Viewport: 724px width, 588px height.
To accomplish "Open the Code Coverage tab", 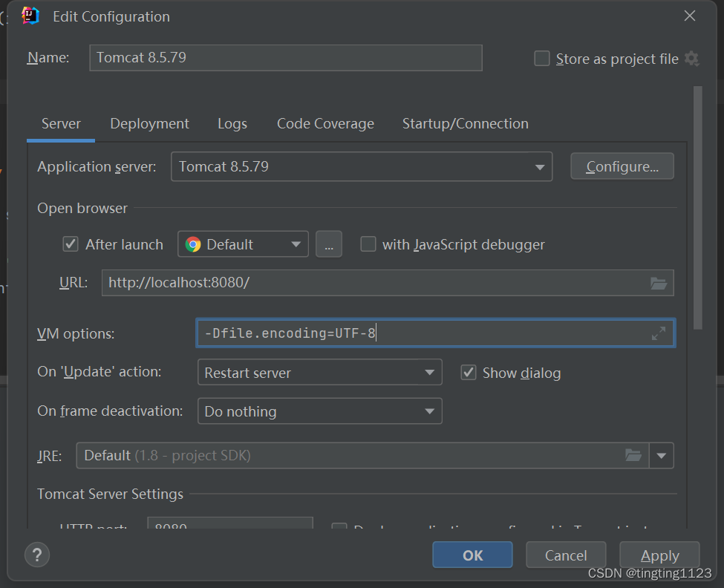I will 325,124.
